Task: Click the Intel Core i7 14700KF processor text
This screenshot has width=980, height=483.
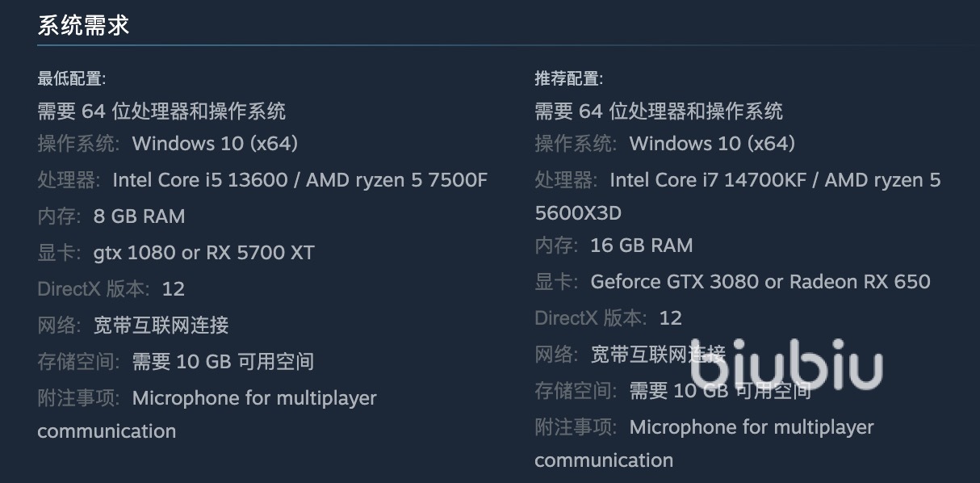Action: [x=712, y=179]
